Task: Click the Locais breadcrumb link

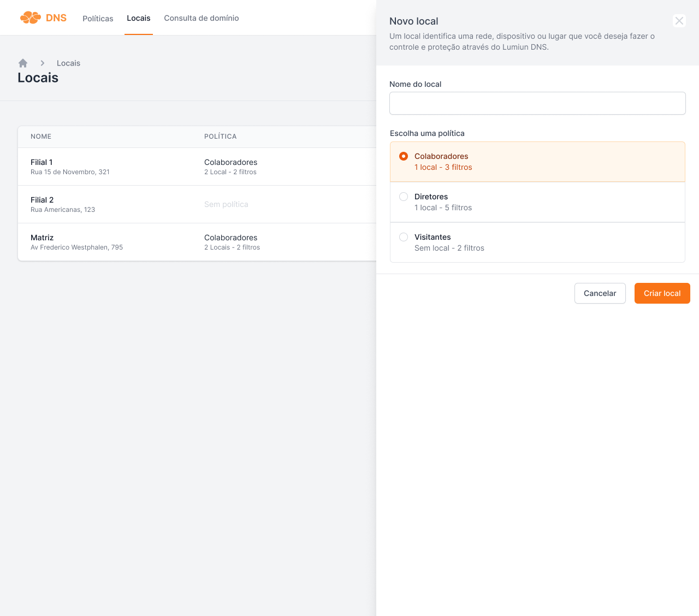Action: [68, 63]
